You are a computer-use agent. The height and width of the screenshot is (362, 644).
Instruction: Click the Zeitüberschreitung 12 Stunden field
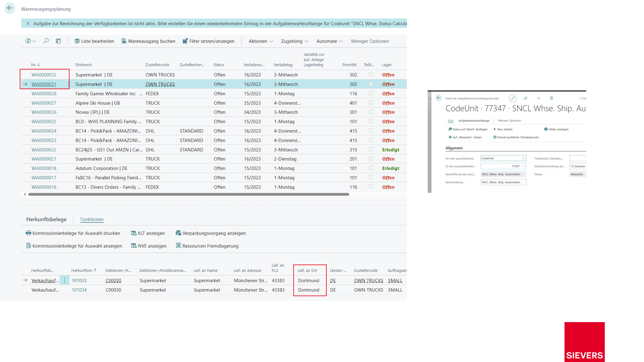[x=578, y=166]
